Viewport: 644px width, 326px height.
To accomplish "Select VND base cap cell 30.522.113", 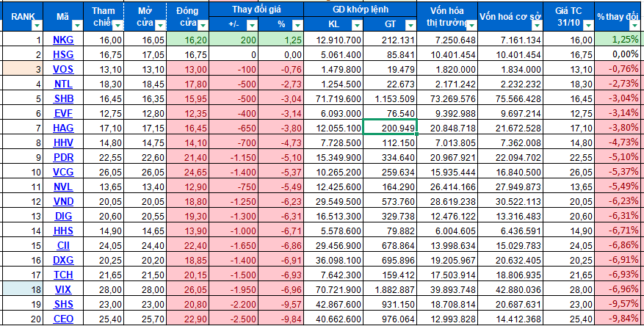I will pos(510,202).
